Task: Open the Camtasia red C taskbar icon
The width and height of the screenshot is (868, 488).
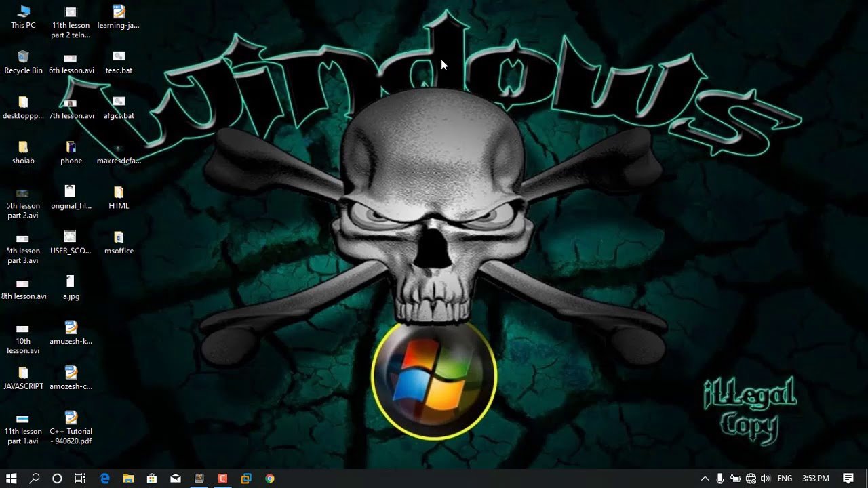Action: tap(222, 479)
